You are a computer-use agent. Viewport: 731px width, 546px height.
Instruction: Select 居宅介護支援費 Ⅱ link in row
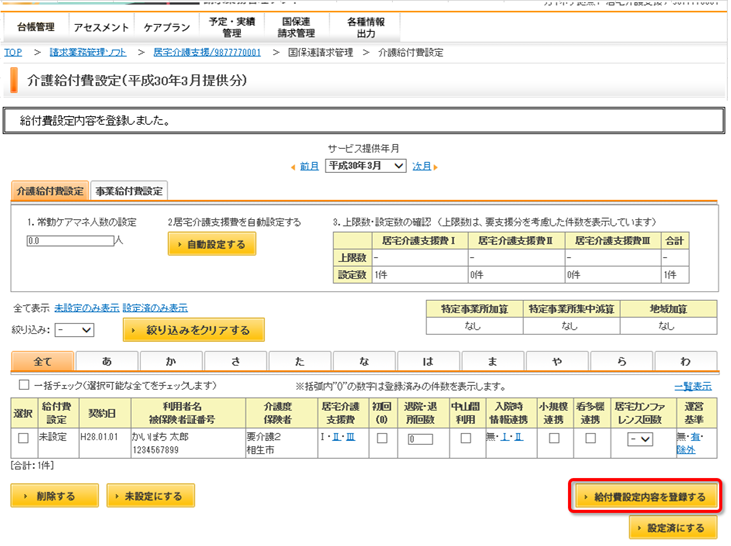click(x=336, y=437)
